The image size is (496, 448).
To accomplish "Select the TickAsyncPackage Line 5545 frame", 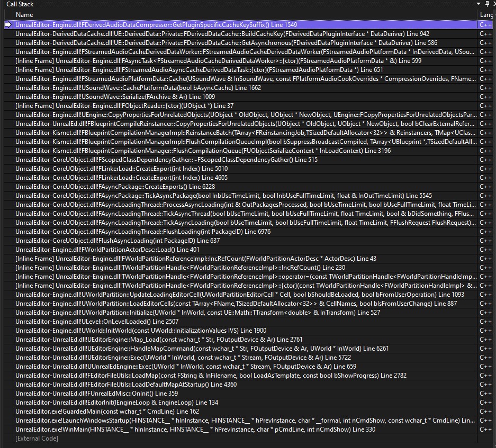I will coord(245,196).
